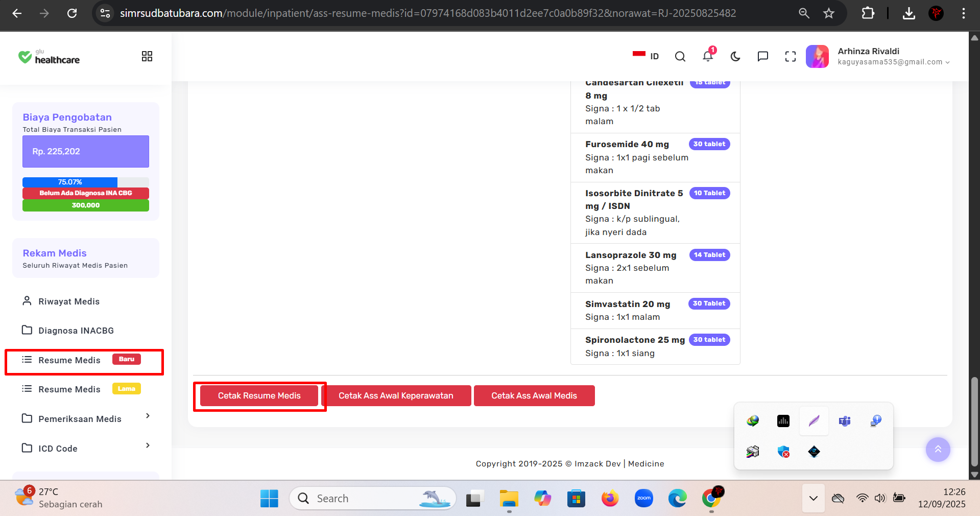Open Microsoft Teams from tray overflow
This screenshot has height=516, width=980.
point(845,421)
